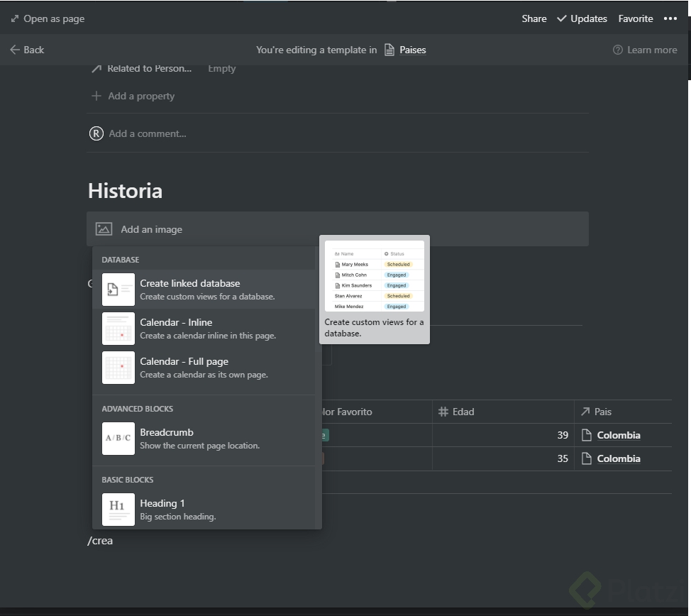Screen dimensions: 691x616
Task: Click Open as page text
Action: point(54,18)
